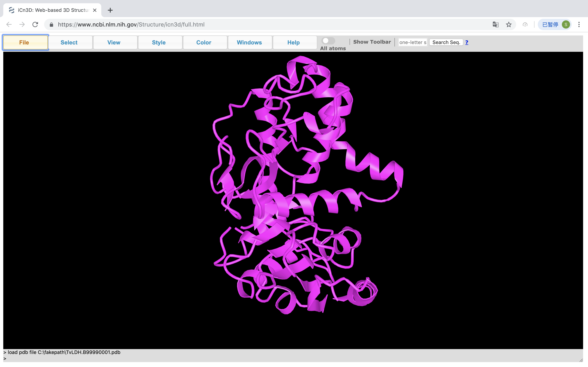Open the Windows menu
588x367 pixels.
[x=250, y=42]
